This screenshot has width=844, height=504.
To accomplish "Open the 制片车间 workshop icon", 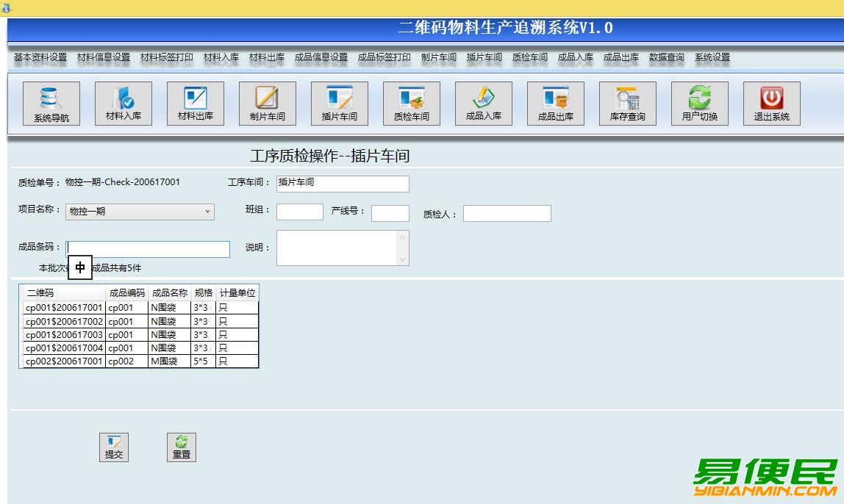I will (268, 104).
